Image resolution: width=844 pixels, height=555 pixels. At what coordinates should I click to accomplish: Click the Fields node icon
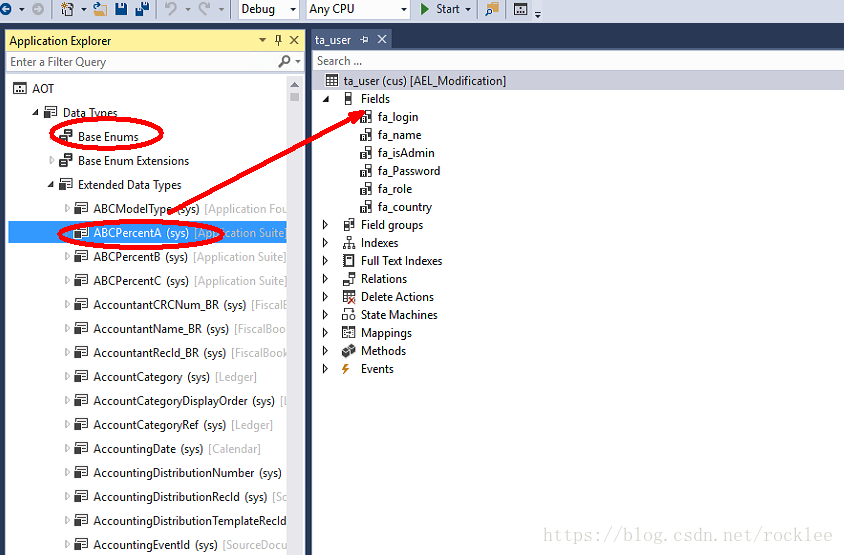349,99
